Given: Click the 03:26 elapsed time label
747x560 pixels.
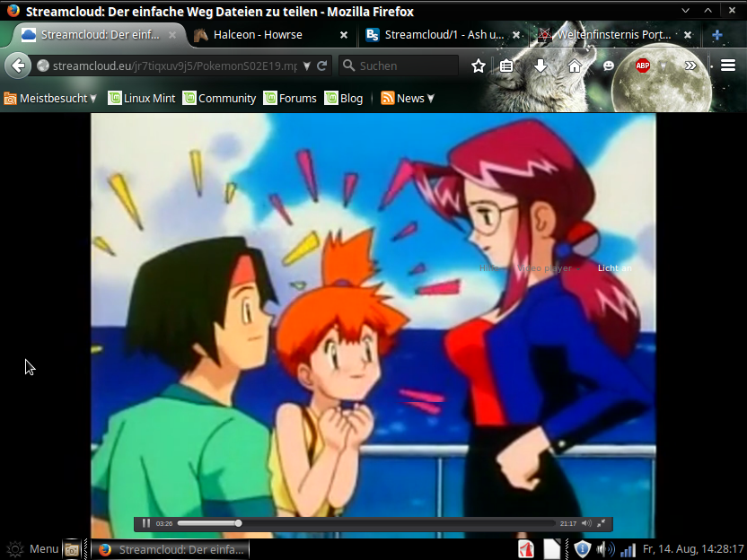Looking at the screenshot, I should 164,523.
